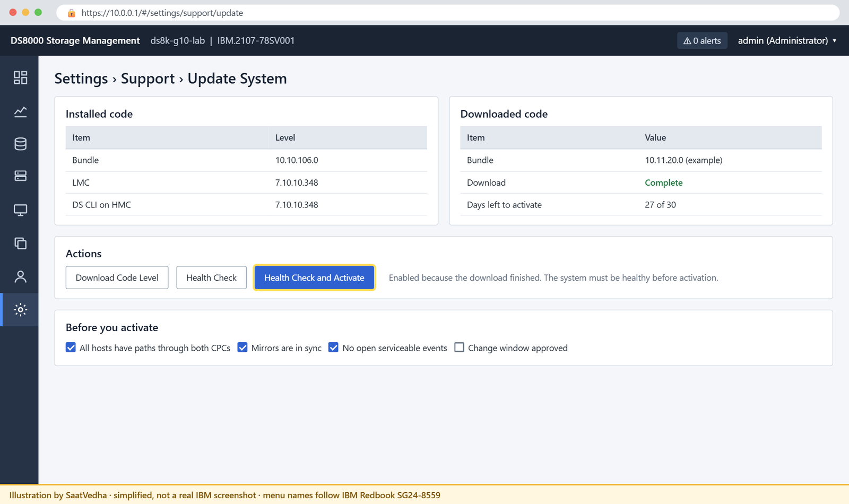Expand the admin (Administrator) user menu

click(787, 41)
